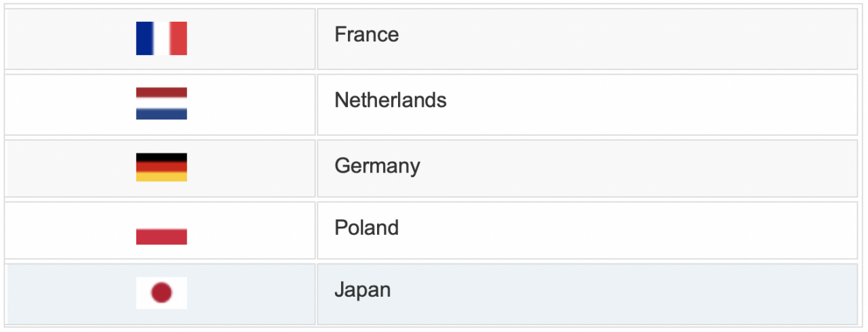Click the white center stripe of France's flag

click(161, 38)
